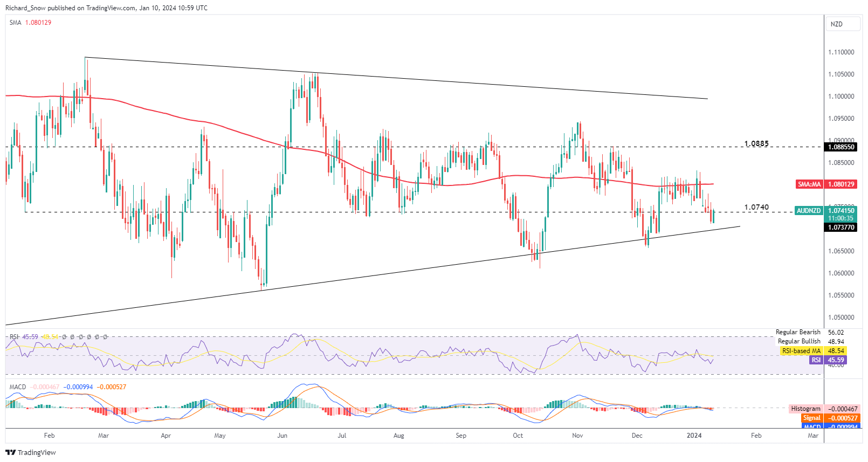868x462 pixels.
Task: Click the 1.105000 price axis label
Action: click(x=841, y=74)
